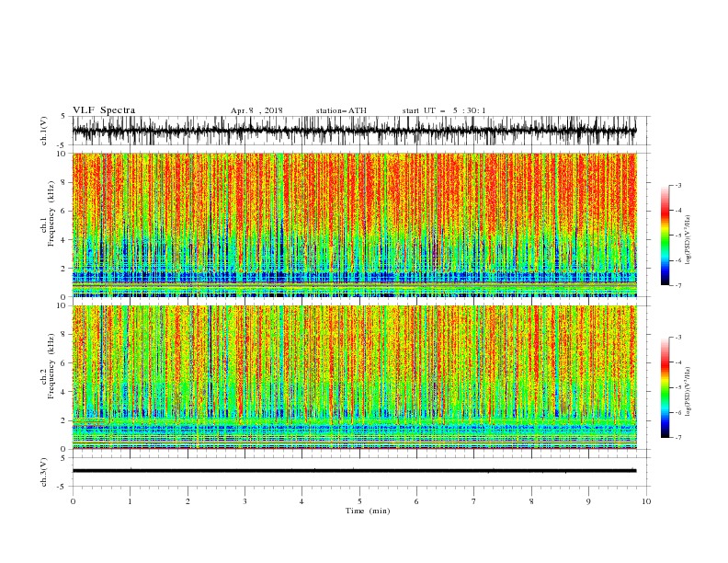Click the time-axis tick label "7"

474,501
